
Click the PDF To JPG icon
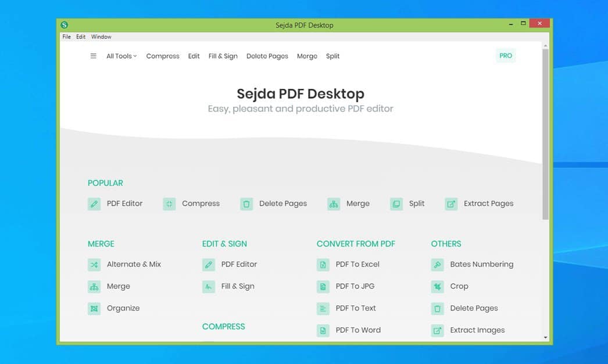click(323, 287)
